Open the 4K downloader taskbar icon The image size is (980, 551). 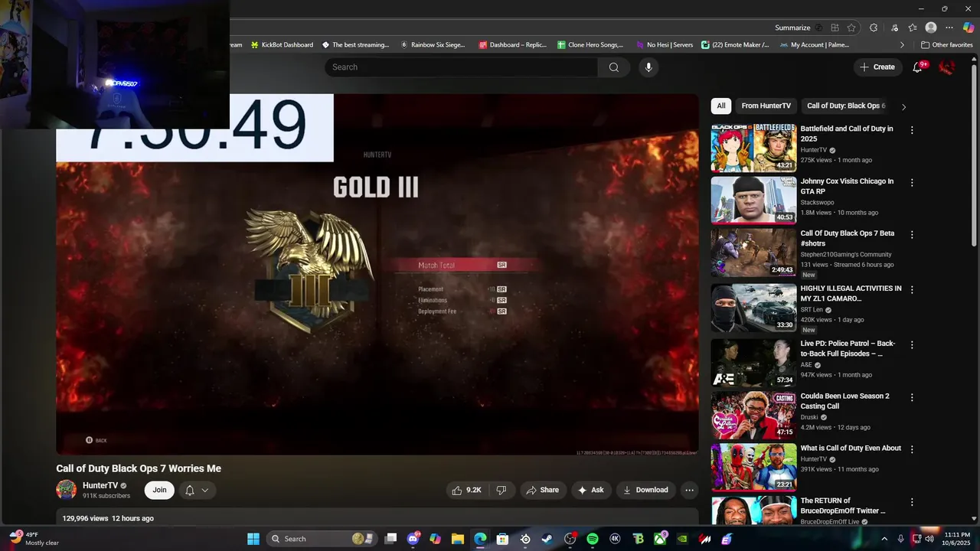(x=615, y=539)
